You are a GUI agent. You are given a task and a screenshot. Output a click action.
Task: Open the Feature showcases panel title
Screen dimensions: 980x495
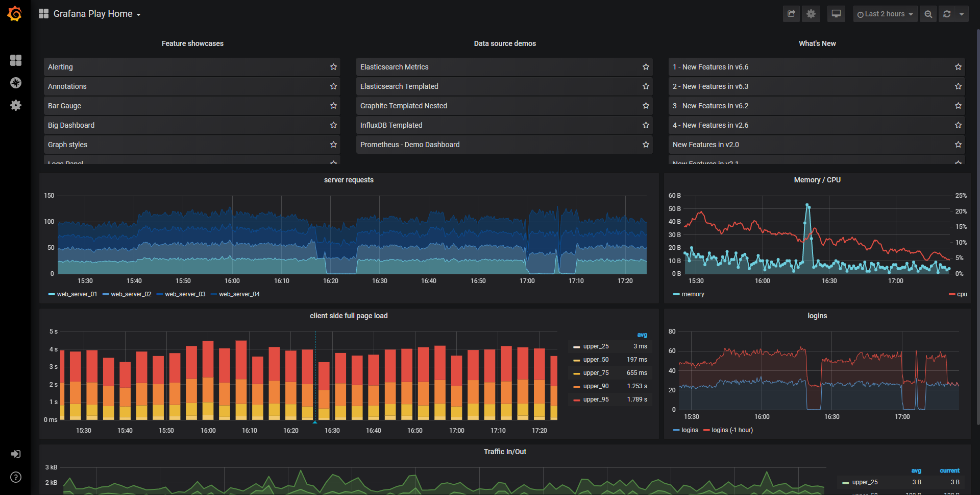pos(192,43)
